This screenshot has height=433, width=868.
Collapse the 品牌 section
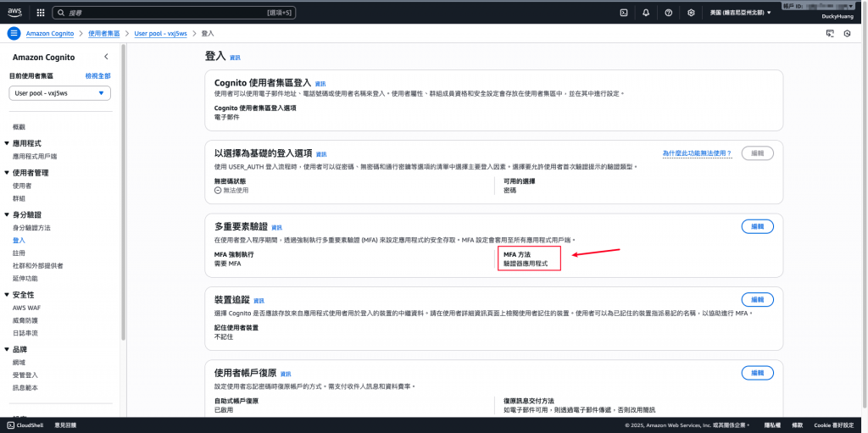(7, 349)
